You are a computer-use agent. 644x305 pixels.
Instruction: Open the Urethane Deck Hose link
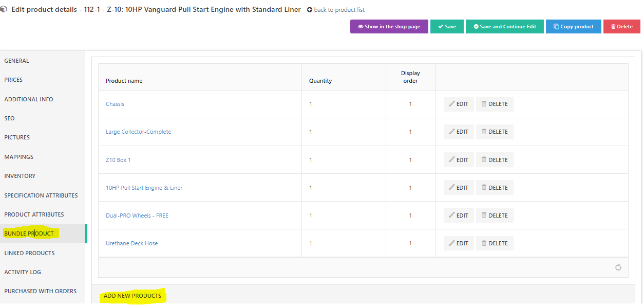[131, 243]
